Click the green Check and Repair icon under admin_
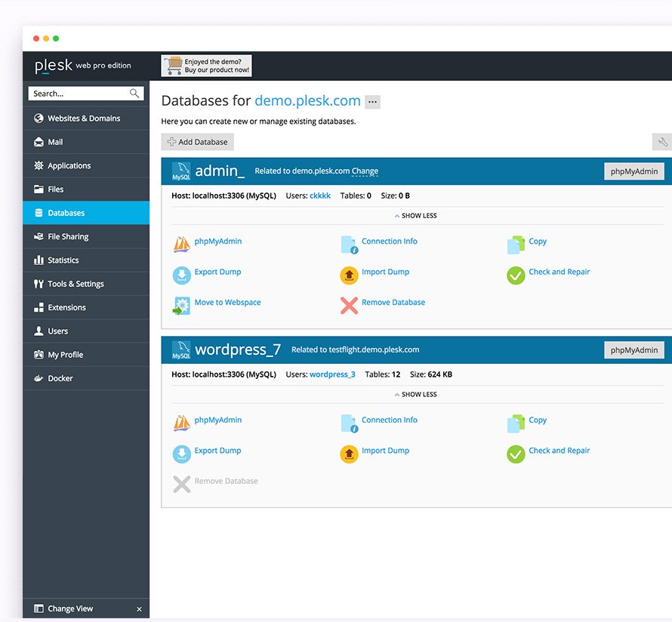 (x=516, y=275)
